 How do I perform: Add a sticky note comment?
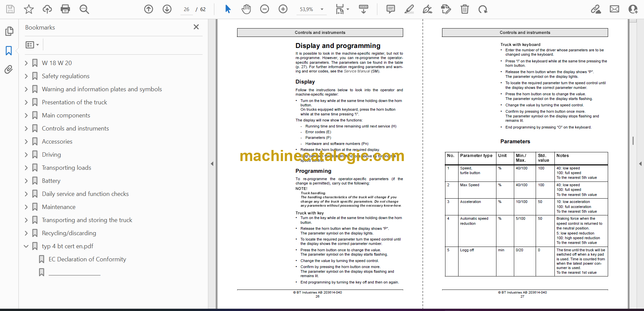[x=391, y=9]
